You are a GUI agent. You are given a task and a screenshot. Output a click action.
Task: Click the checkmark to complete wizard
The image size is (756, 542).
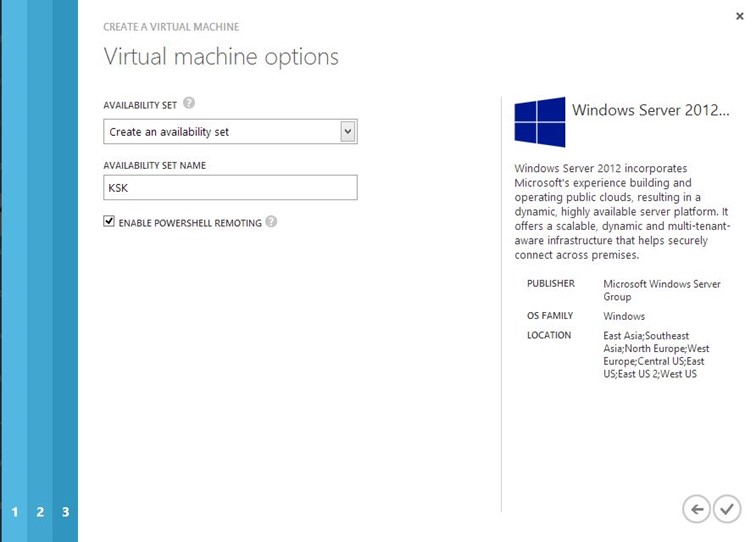click(x=727, y=509)
